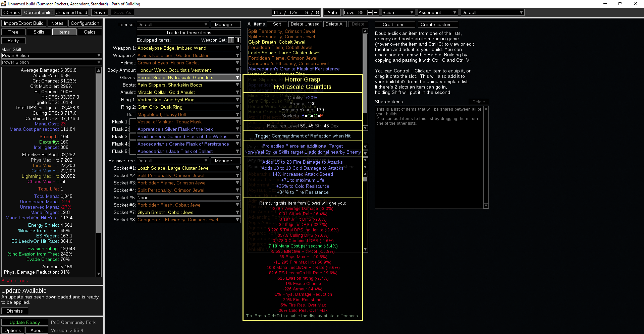Open the Helmet slot dropdown
The width and height of the screenshot is (644, 334).
click(189, 63)
